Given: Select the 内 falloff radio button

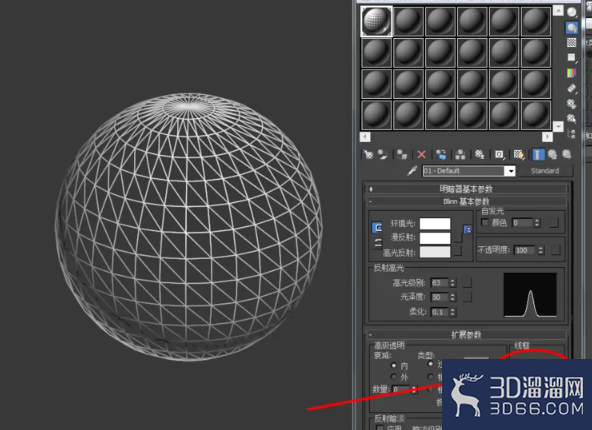Looking at the screenshot, I should (393, 365).
